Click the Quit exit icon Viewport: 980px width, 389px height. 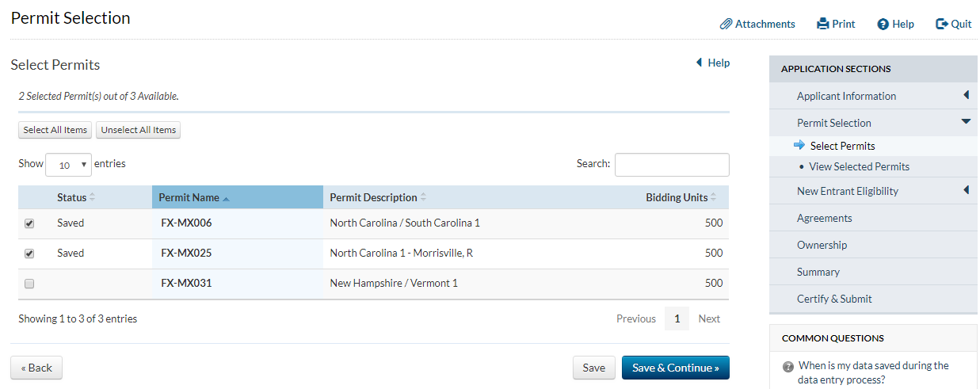point(942,25)
